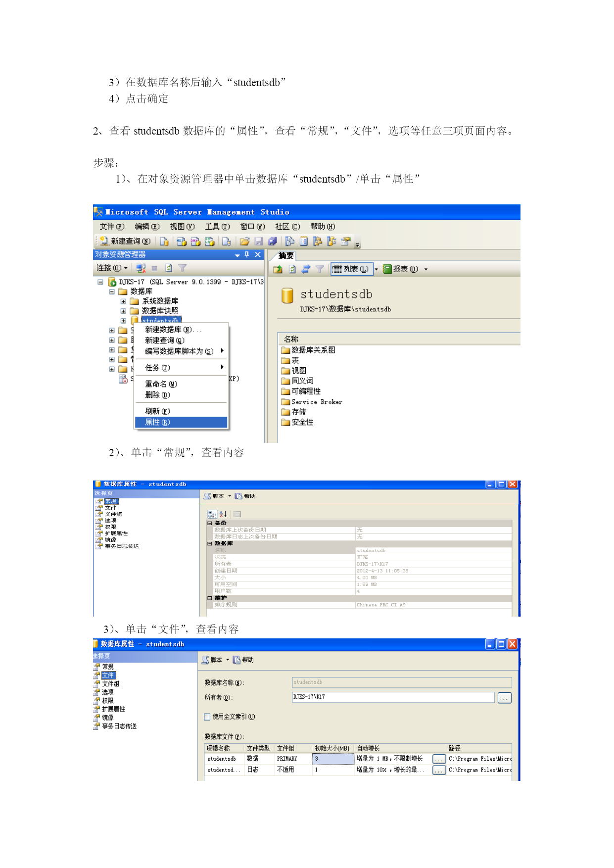Viewport: 614px width, 868px height.
Task: Click the autogrowth ellipsis button for 增量为 1 MB row
Action: [439, 759]
